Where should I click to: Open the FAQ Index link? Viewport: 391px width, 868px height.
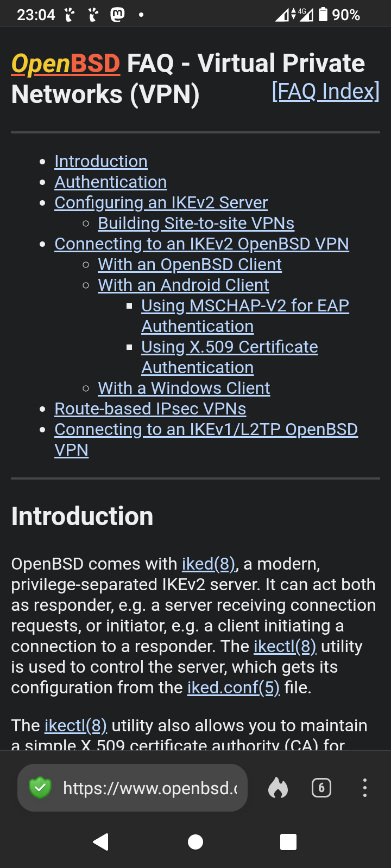(x=325, y=91)
